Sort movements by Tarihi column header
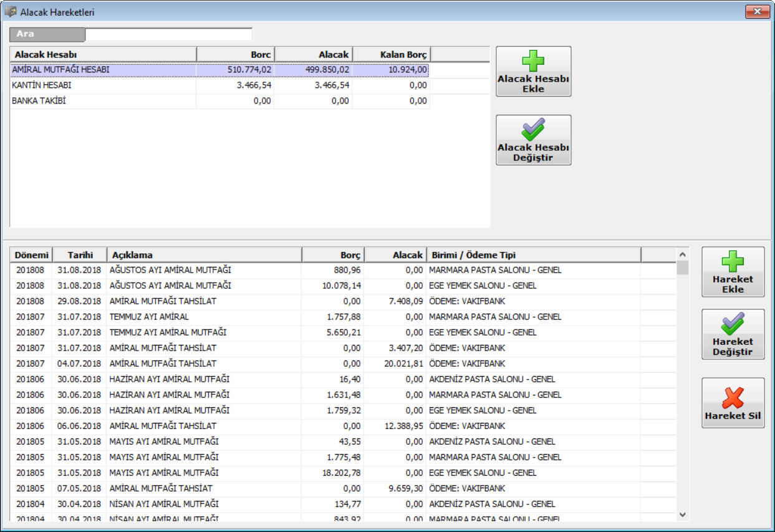Viewport: 775px width, 532px height. [x=79, y=254]
